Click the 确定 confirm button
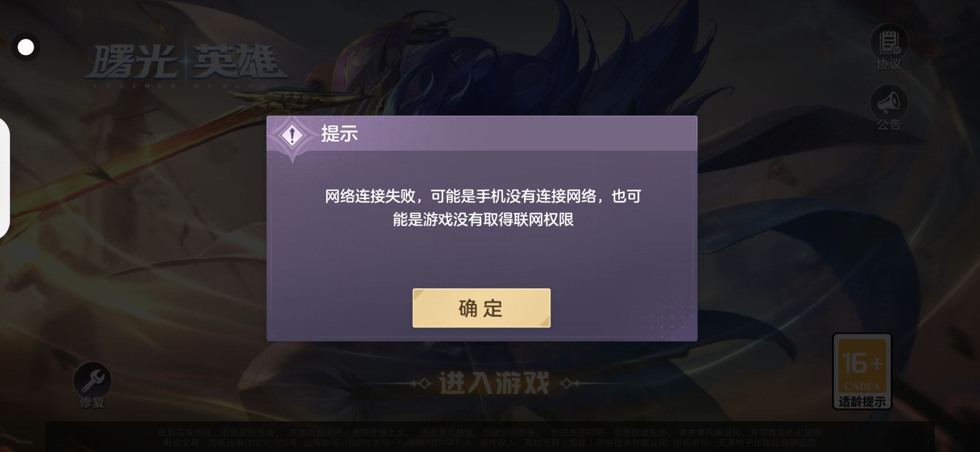 pyautogui.click(x=481, y=308)
